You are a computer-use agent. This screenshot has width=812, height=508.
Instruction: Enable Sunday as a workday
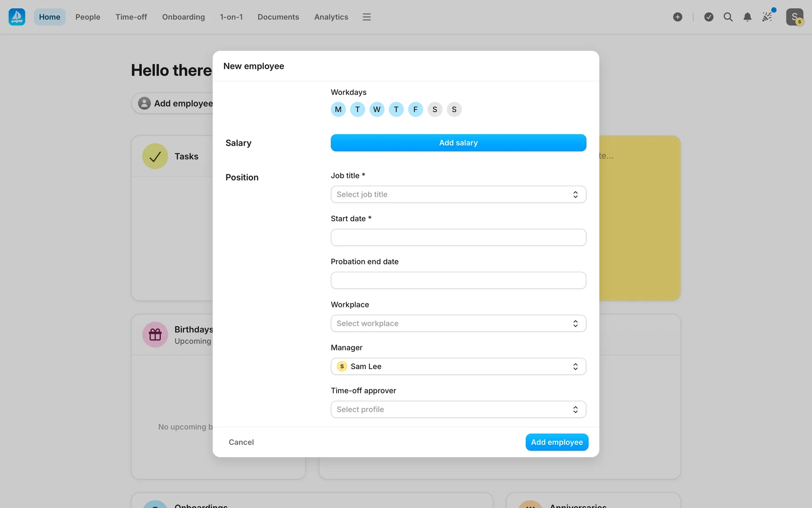tap(454, 110)
